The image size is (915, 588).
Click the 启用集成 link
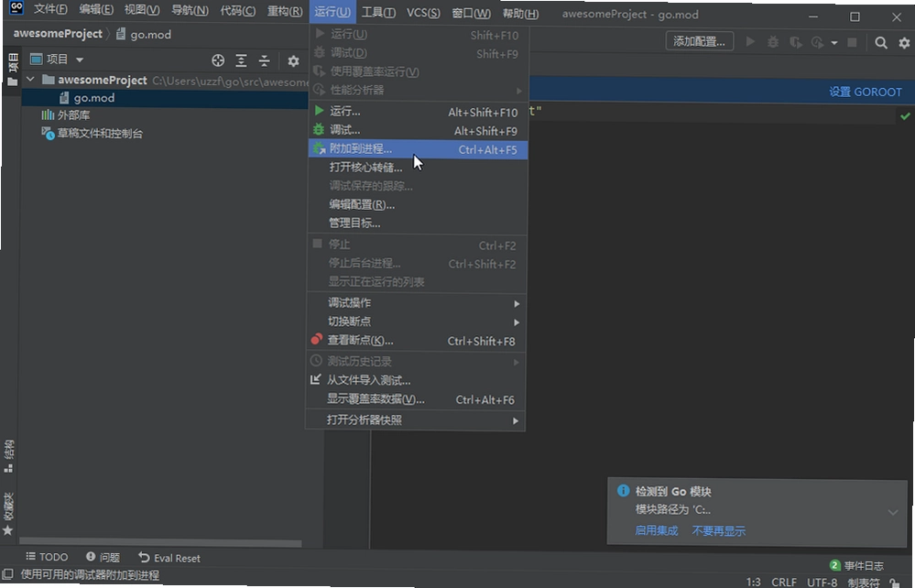[657, 530]
